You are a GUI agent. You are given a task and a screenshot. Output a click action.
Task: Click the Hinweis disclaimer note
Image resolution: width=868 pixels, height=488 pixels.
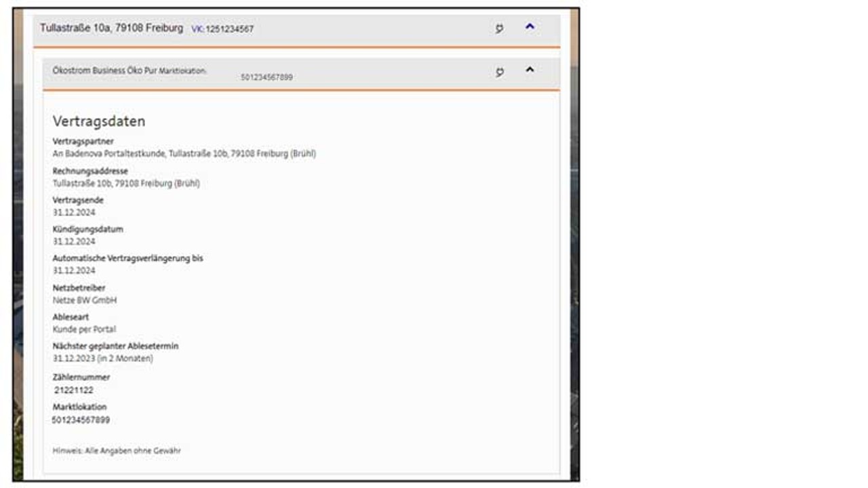(x=117, y=450)
